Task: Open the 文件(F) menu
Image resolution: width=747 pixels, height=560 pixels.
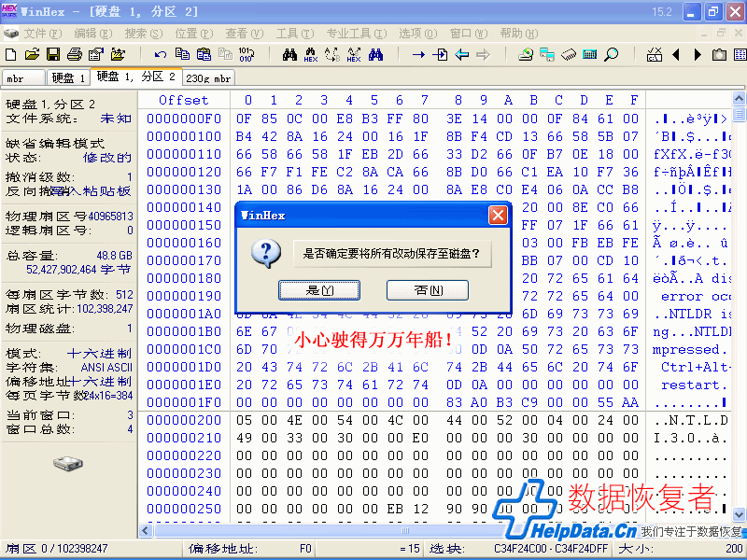Action: tap(43, 34)
